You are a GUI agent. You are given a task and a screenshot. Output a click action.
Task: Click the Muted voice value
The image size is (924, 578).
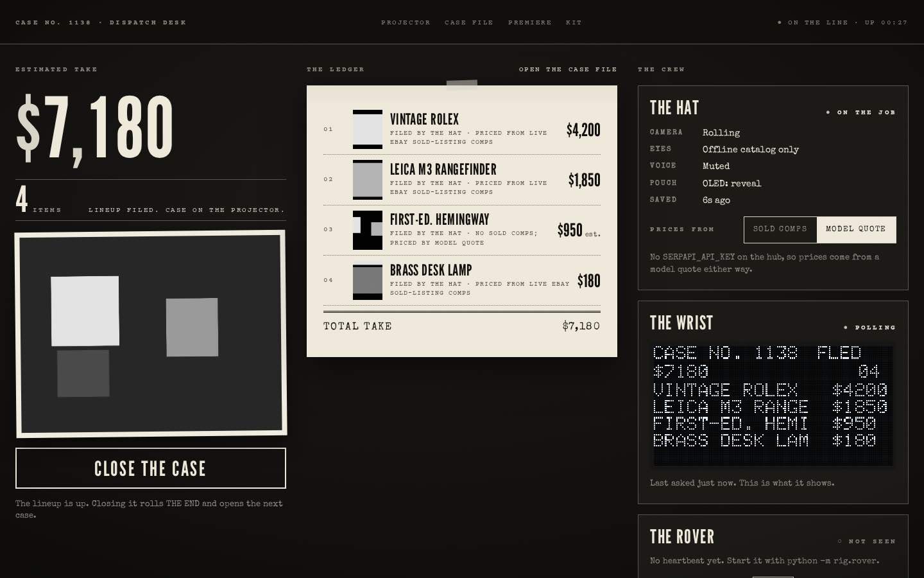[716, 166]
